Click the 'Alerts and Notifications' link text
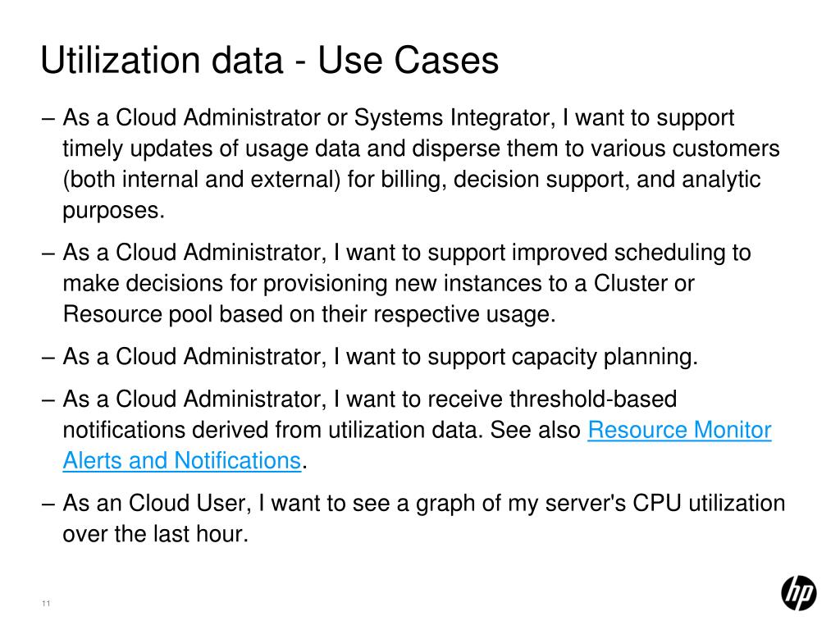Screen dimensions: 840x630 coord(182,461)
